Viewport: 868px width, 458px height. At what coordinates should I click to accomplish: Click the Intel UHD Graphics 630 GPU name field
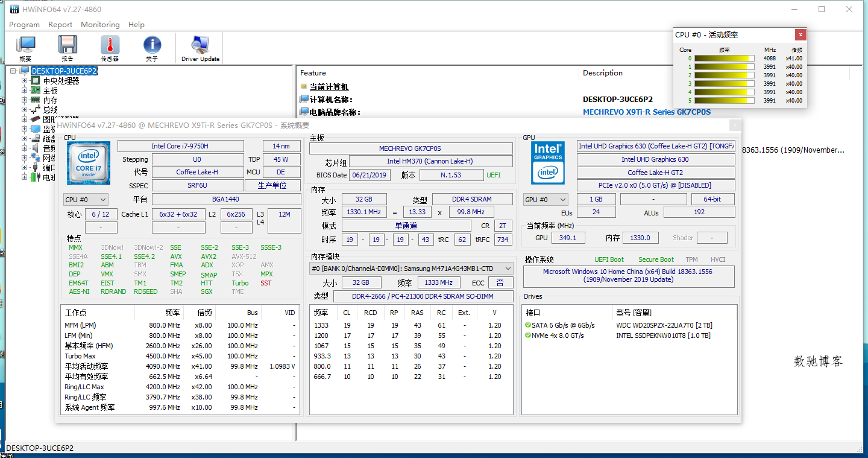click(x=656, y=159)
